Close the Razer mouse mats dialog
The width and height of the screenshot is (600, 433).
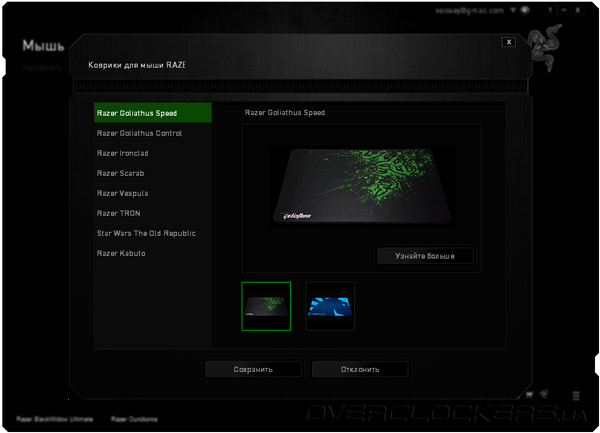[509, 42]
